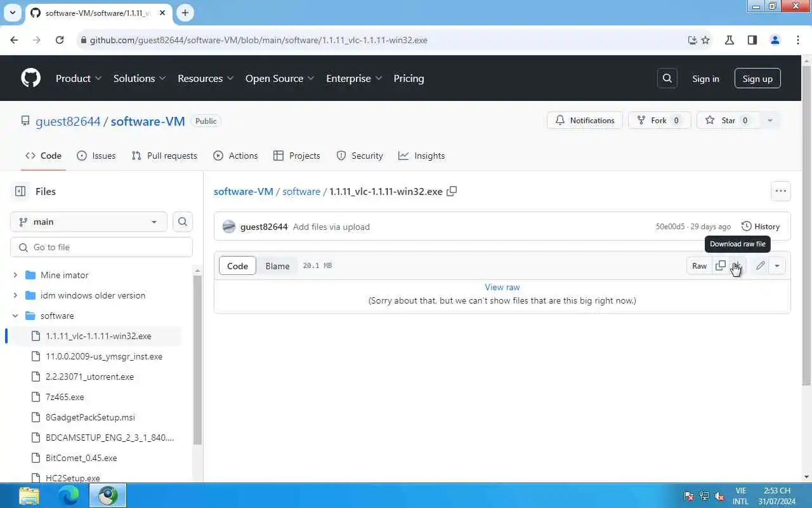This screenshot has height=508, width=812.
Task: Reload the page
Action: point(60,40)
